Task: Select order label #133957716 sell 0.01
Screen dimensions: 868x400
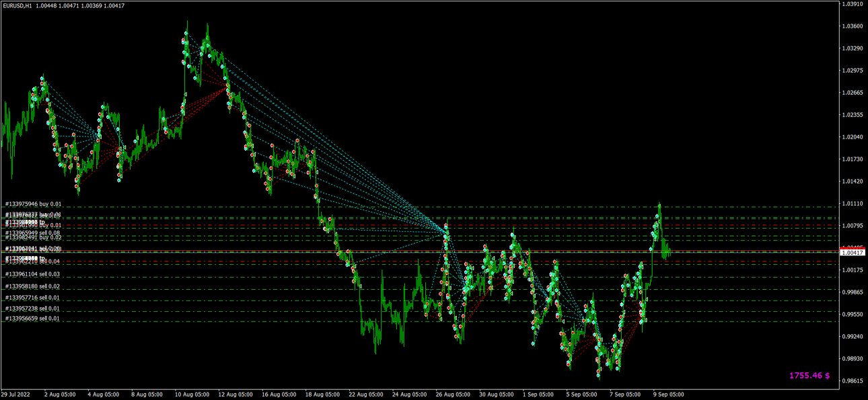Action: pyautogui.click(x=34, y=298)
